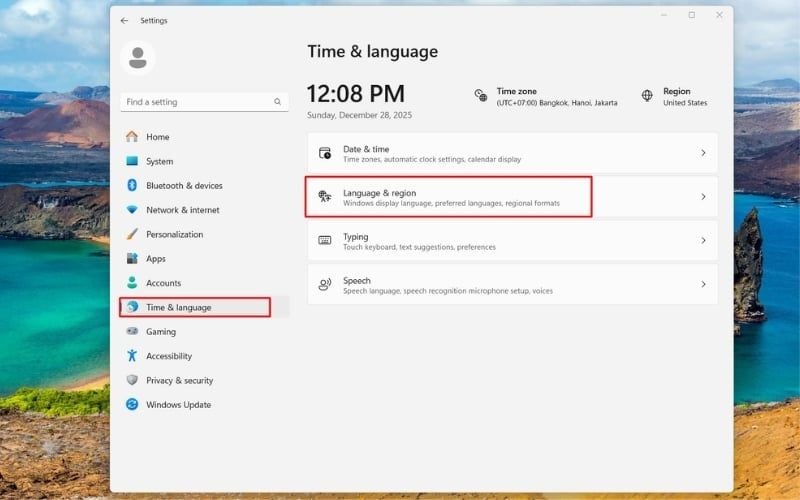The image size is (800, 500).
Task: Open Gaming settings
Action: click(161, 332)
